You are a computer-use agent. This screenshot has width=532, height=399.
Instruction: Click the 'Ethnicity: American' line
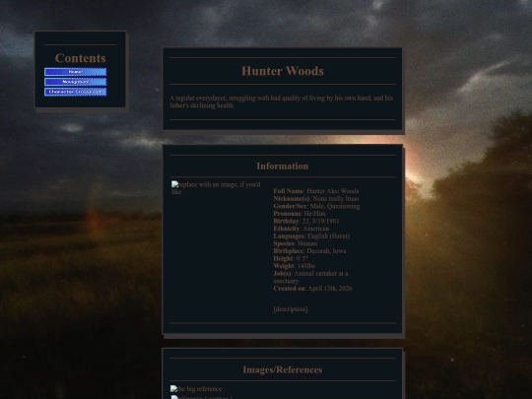click(x=301, y=229)
